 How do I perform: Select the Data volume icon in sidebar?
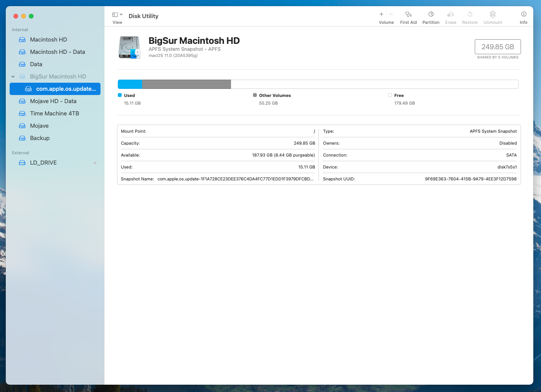tap(22, 64)
